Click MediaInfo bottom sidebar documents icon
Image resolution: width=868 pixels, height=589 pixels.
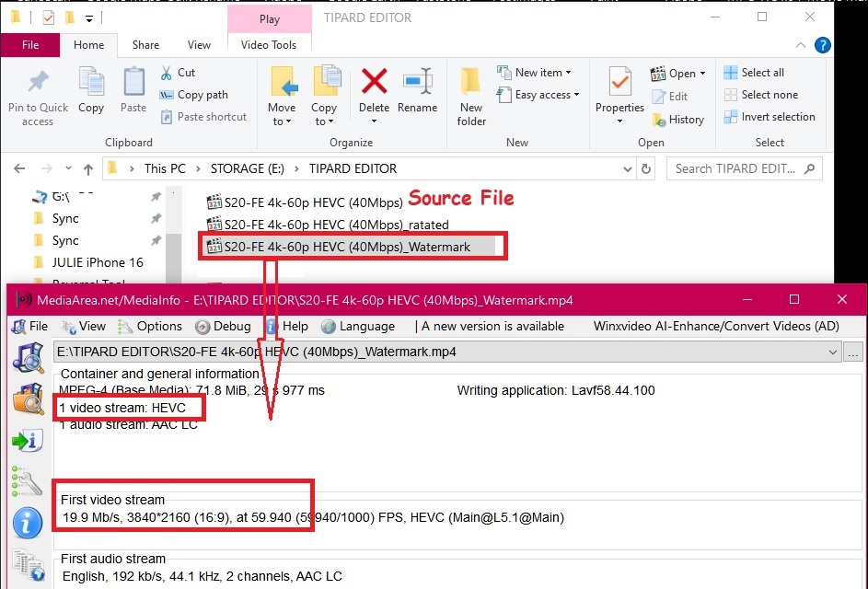coord(29,565)
